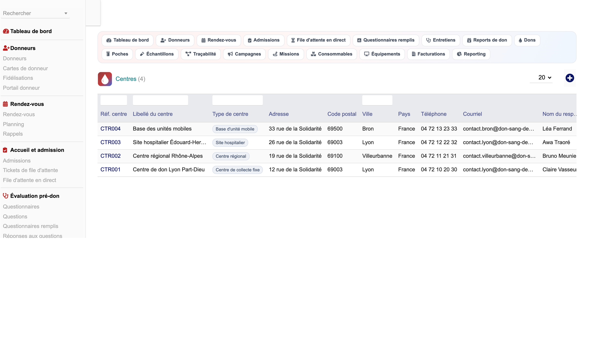This screenshot has height=364, width=589.
Task: Open Tableau de bord in sidebar
Action: [31, 31]
